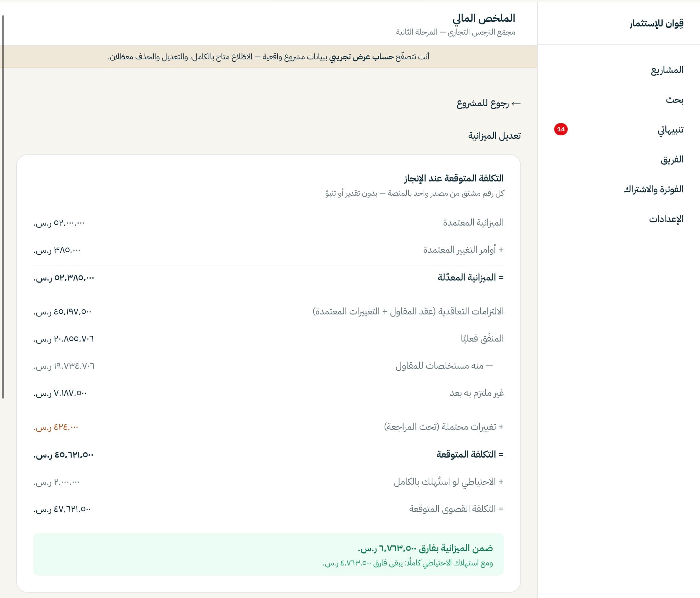Click التكلفة القصوى المتوقعة value ٤٧,٦٢١,٥٠٠
The width and height of the screenshot is (700, 598).
point(62,509)
